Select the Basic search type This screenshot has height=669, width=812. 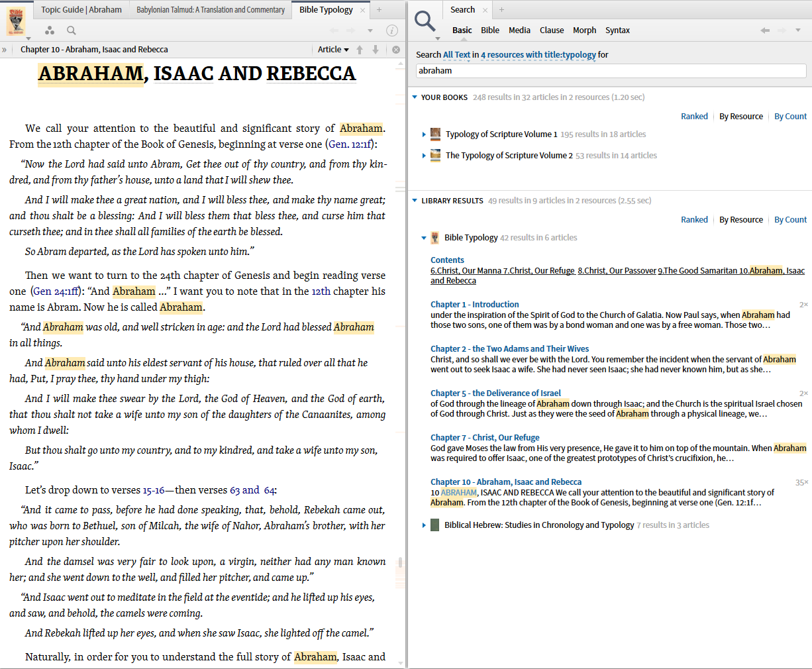click(x=462, y=30)
